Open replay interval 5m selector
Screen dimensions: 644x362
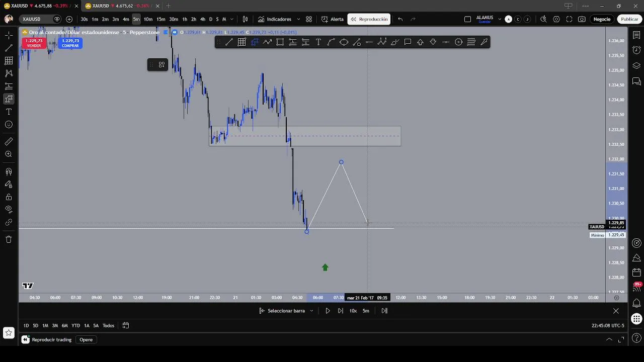click(366, 311)
